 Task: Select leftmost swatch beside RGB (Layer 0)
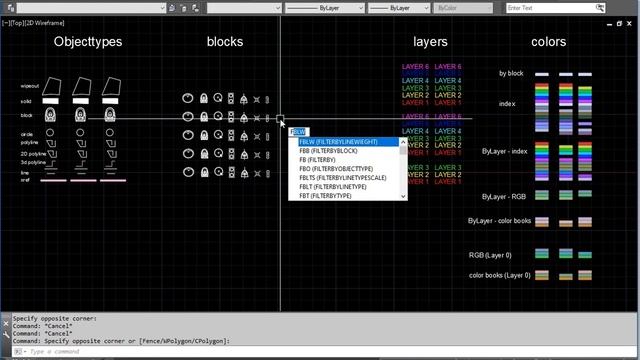542,253
